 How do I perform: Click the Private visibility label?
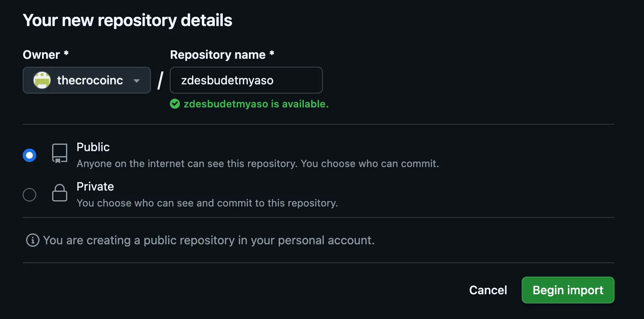pyautogui.click(x=95, y=186)
